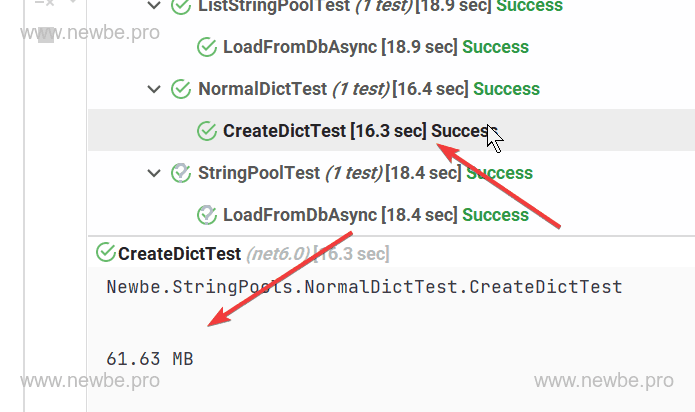Click the 61.63 MB output text
Viewport: 695px width, 412px height.
point(150,358)
